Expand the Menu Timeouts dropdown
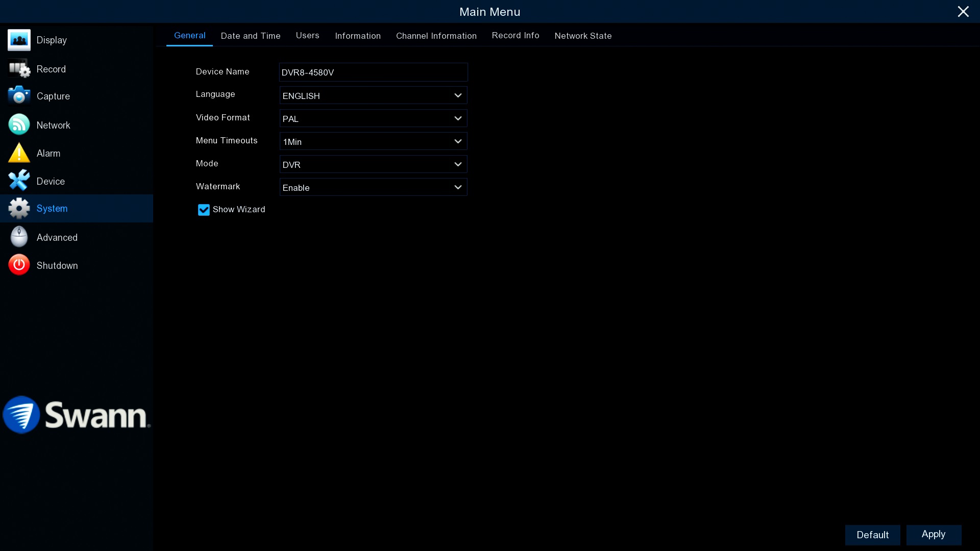This screenshot has height=551, width=980. (x=373, y=141)
